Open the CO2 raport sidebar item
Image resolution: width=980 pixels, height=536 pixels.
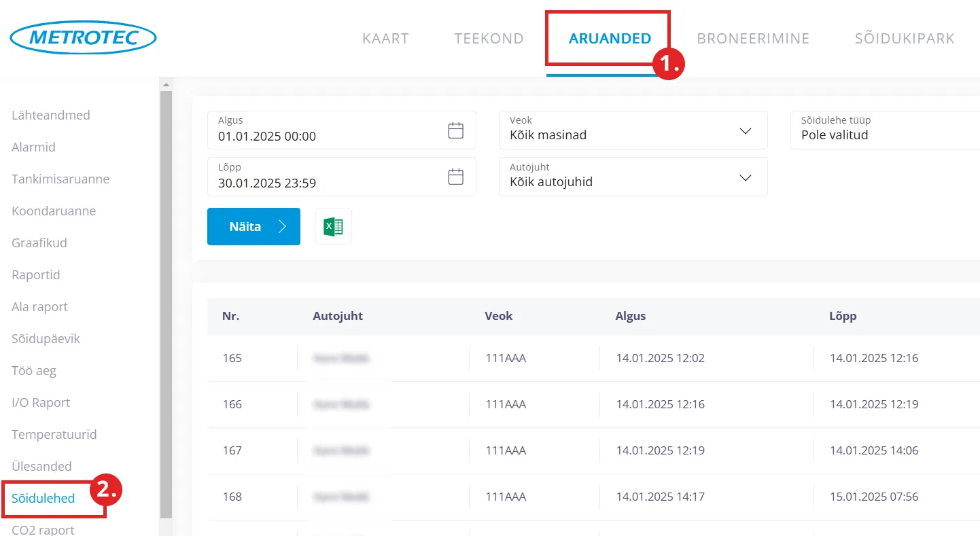point(43,529)
